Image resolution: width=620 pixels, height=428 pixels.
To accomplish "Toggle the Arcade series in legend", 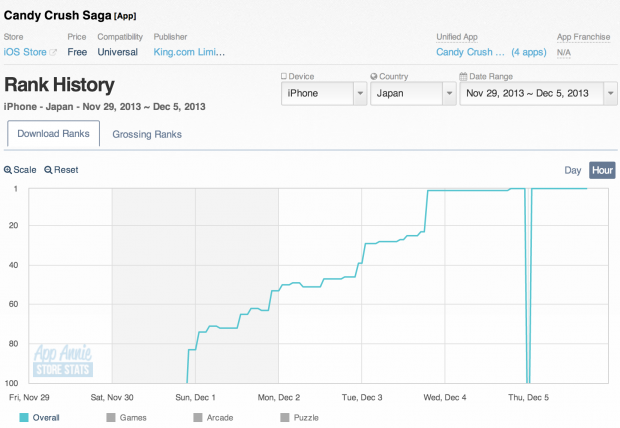I will coord(214,418).
